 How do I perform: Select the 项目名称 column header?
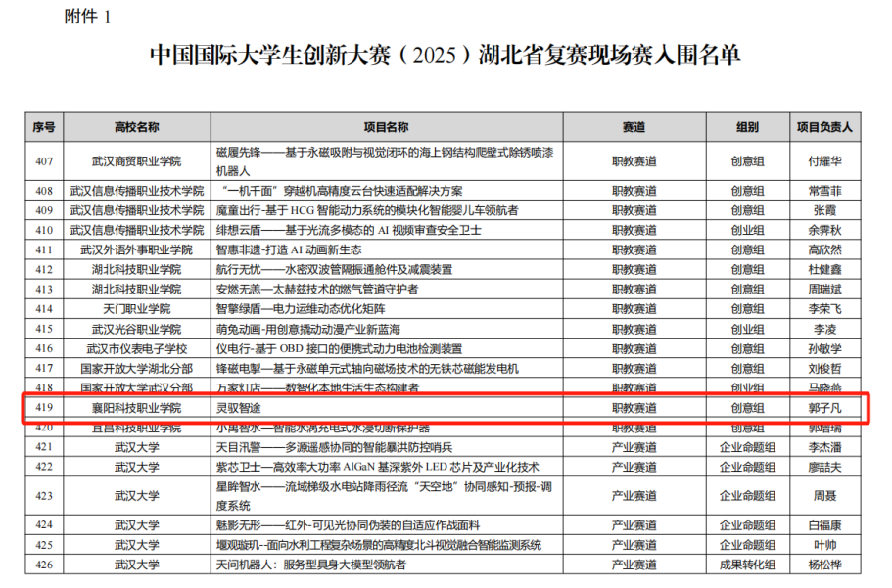click(386, 127)
